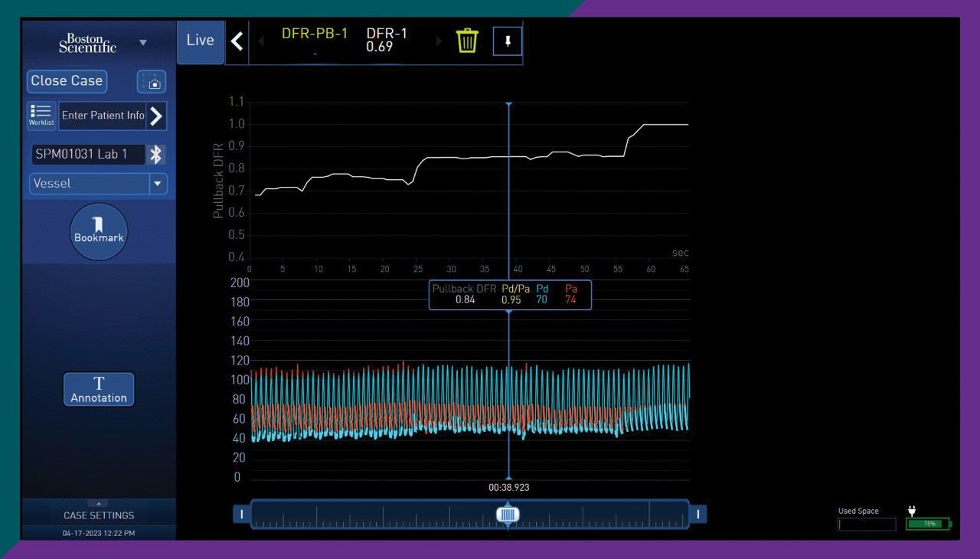980x559 pixels.
Task: Click the right arrow to next recording
Action: (439, 41)
